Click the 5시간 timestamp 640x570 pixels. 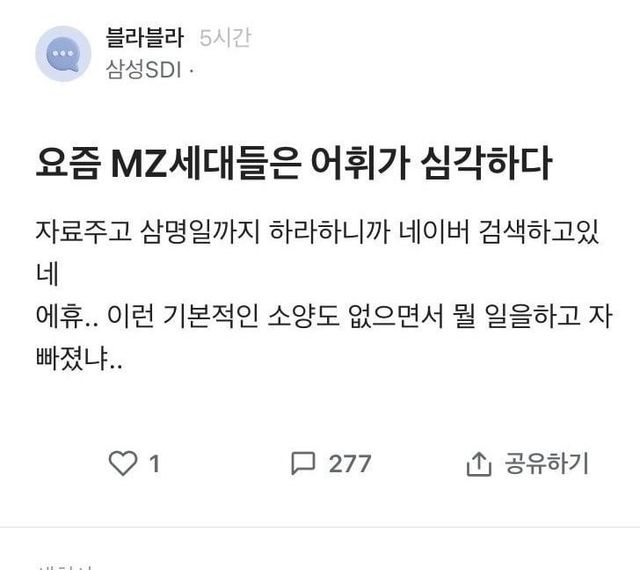(x=225, y=38)
